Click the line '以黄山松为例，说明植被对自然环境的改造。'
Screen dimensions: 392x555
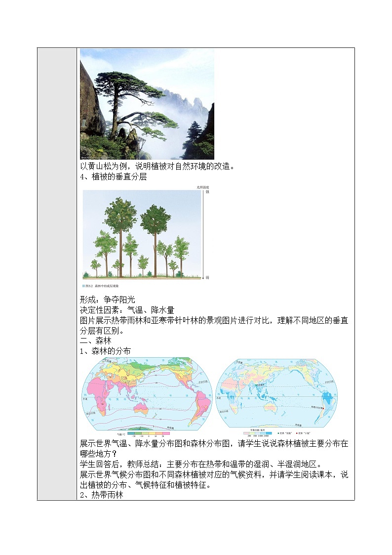(157, 167)
